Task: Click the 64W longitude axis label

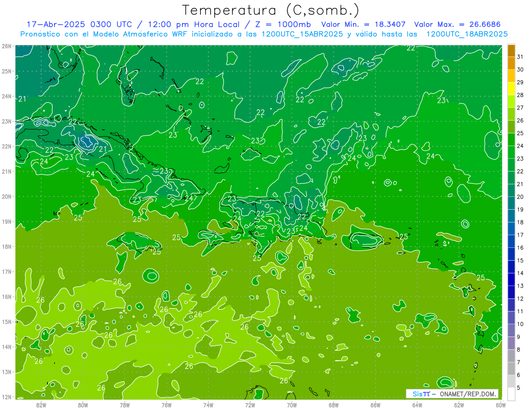Action: tap(417, 405)
